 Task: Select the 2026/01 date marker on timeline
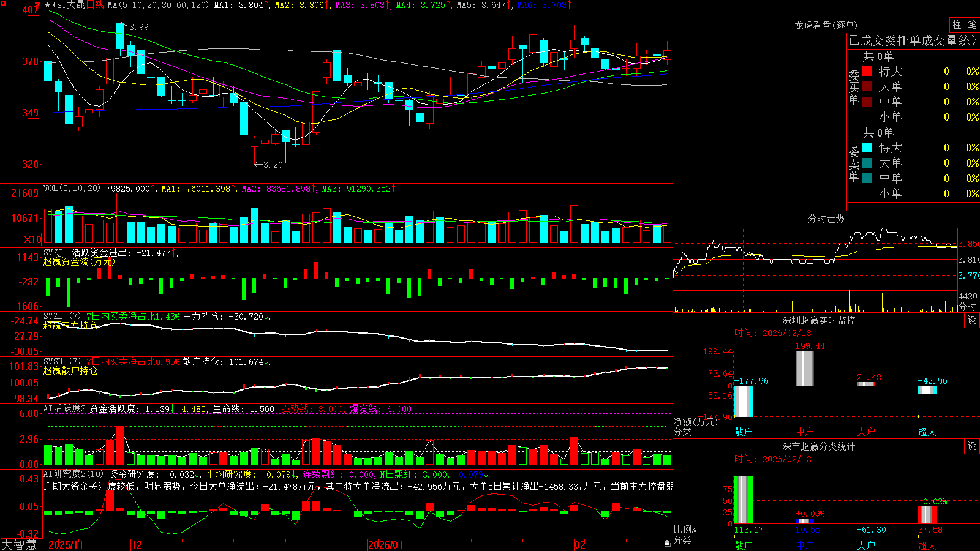pos(386,545)
